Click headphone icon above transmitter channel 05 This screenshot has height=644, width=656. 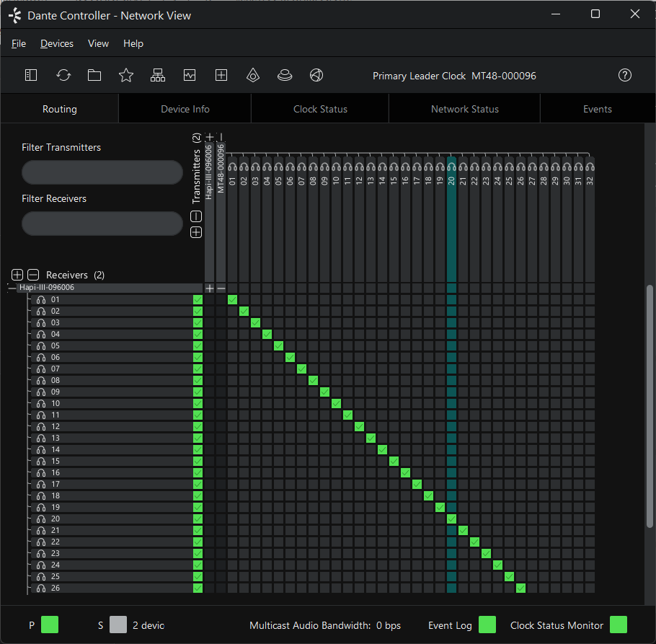tap(279, 167)
